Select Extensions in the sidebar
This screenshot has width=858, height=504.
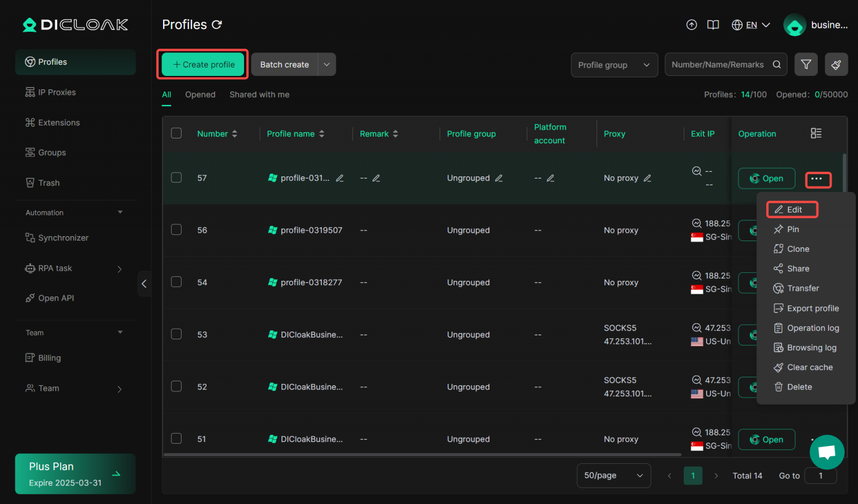click(x=59, y=122)
